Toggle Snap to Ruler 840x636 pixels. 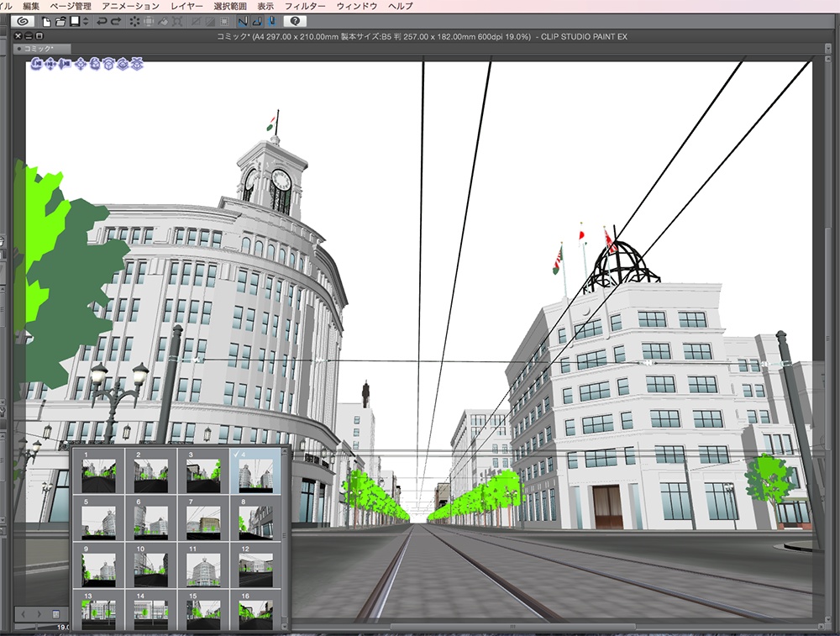coord(243,22)
